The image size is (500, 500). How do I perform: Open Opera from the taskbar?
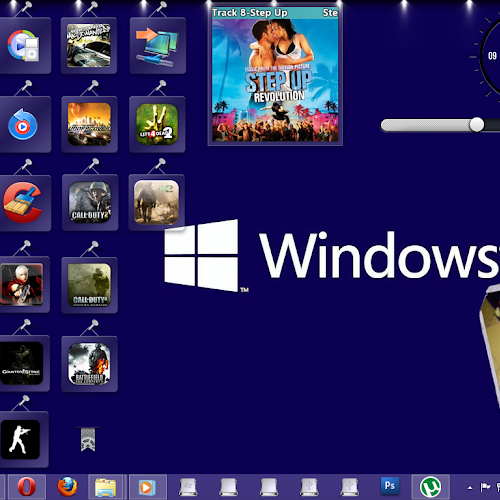point(27,487)
